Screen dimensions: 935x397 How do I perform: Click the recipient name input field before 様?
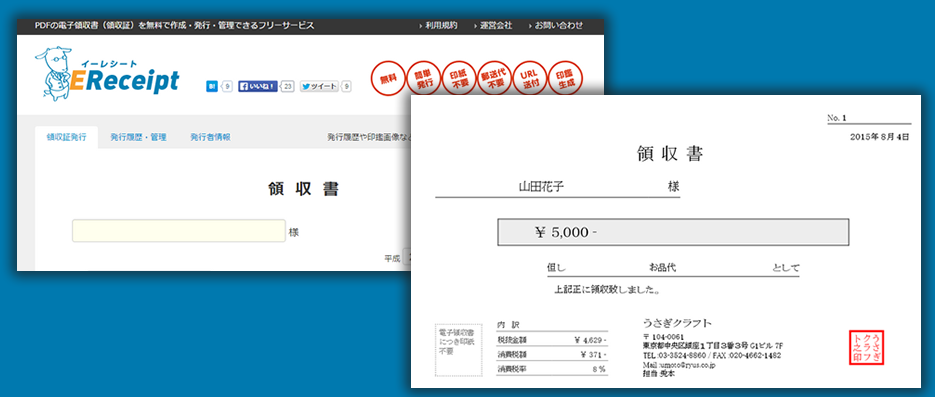tap(179, 231)
